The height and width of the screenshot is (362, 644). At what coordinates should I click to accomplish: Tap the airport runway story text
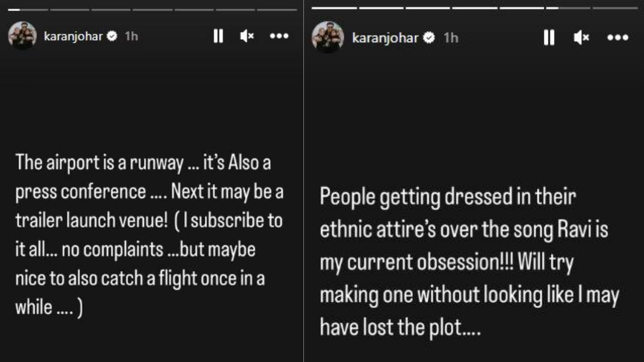(x=149, y=235)
